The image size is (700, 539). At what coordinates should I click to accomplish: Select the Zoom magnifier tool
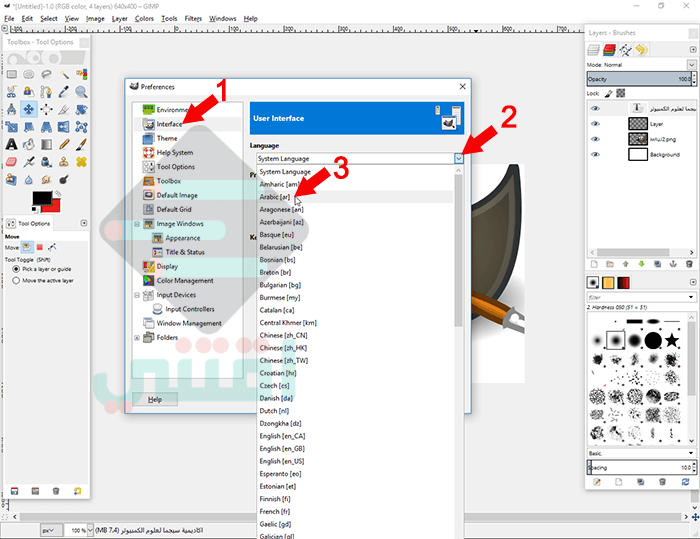(x=81, y=92)
